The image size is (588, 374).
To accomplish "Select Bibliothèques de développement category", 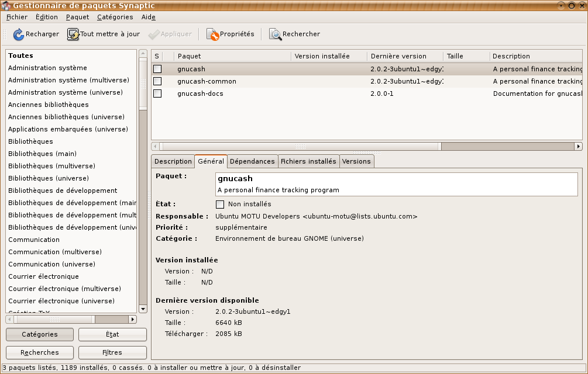I will click(x=71, y=191).
